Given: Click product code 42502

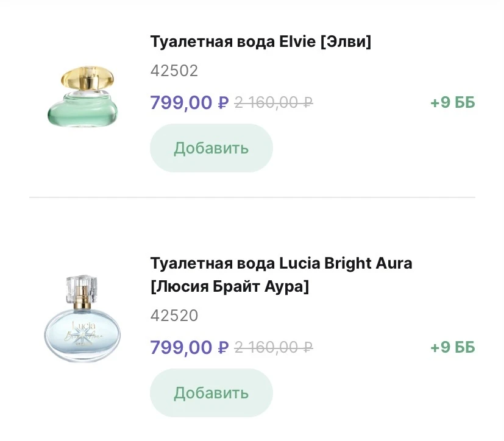Looking at the screenshot, I should [174, 71].
